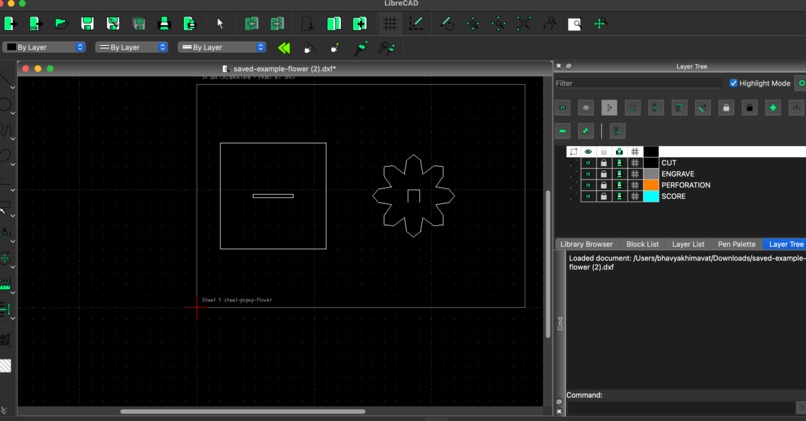Click the Zoom Pan icon
Viewport: 806px width, 421px height.
600,24
